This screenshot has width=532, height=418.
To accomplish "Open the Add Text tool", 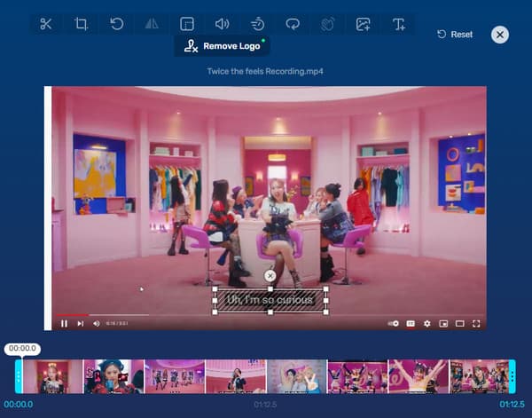I will click(399, 24).
